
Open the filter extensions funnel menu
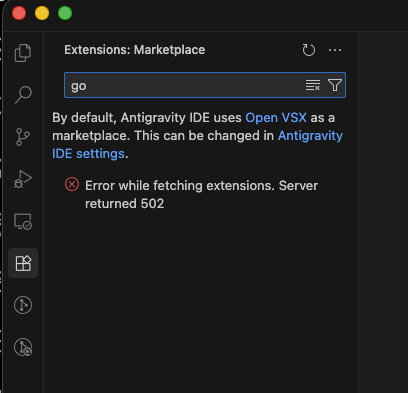pyautogui.click(x=335, y=85)
